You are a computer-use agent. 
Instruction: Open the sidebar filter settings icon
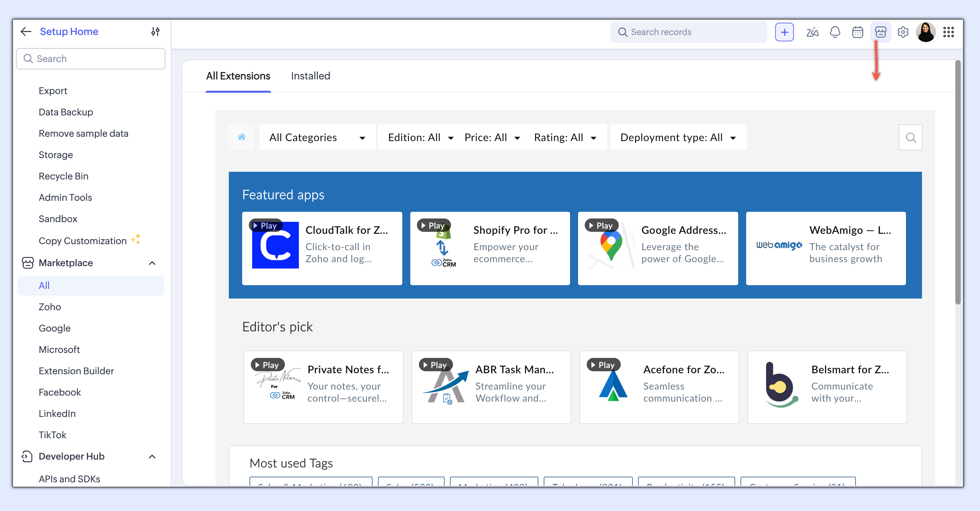(155, 32)
